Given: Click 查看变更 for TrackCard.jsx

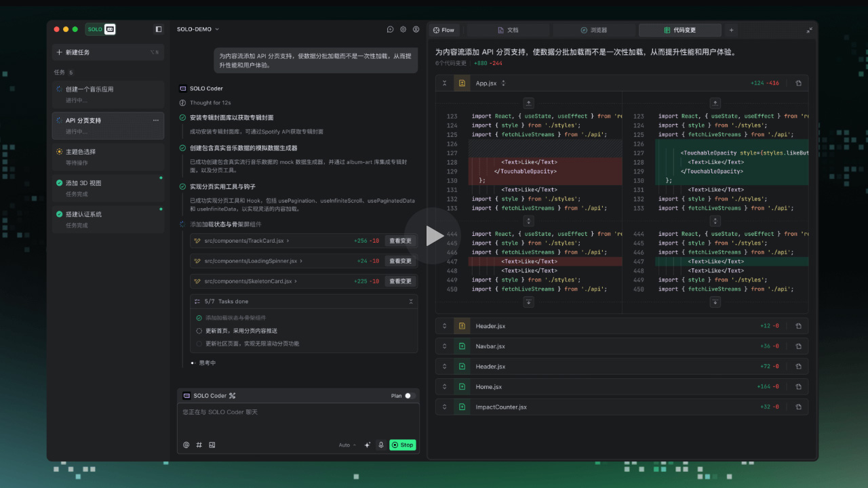Looking at the screenshot, I should coord(400,241).
